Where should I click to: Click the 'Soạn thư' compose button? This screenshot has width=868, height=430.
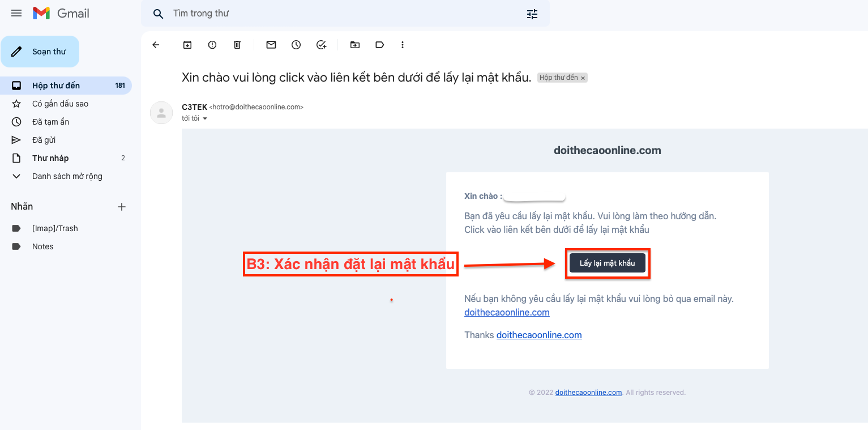coord(40,52)
